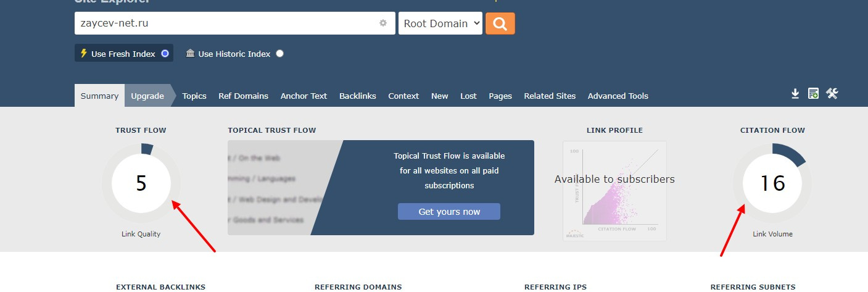The width and height of the screenshot is (868, 292).
Task: Select Use Historic Index radio button
Action: click(x=280, y=54)
